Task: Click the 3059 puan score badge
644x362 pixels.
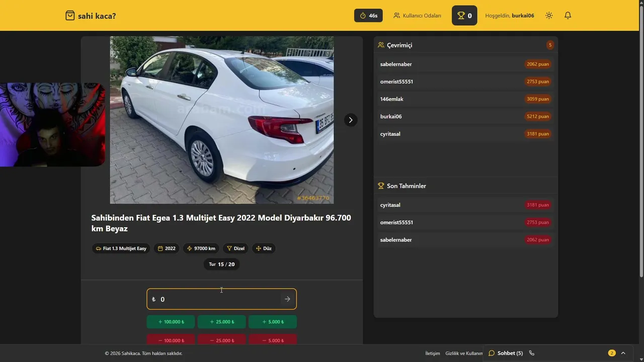Action: (x=537, y=99)
